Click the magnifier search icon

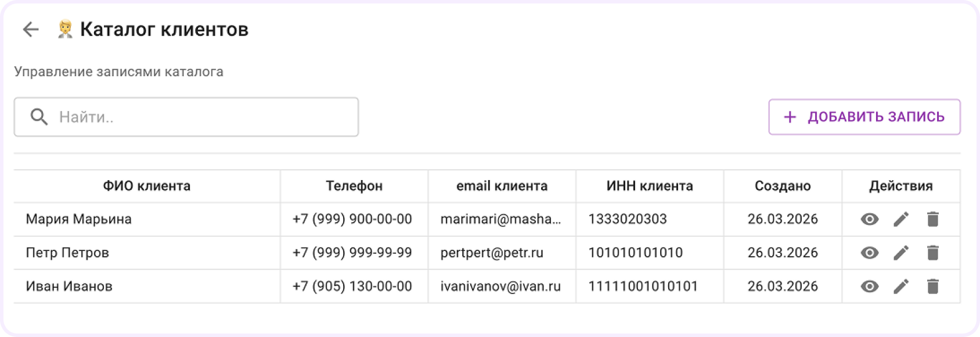tap(39, 117)
